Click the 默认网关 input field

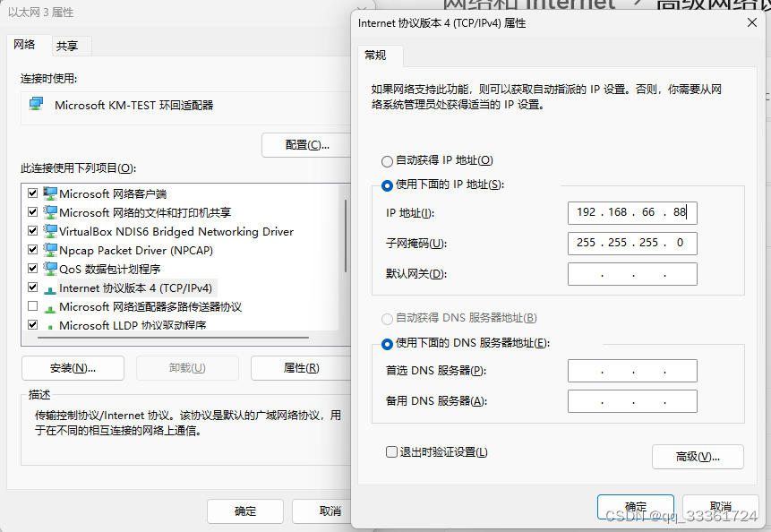[631, 273]
